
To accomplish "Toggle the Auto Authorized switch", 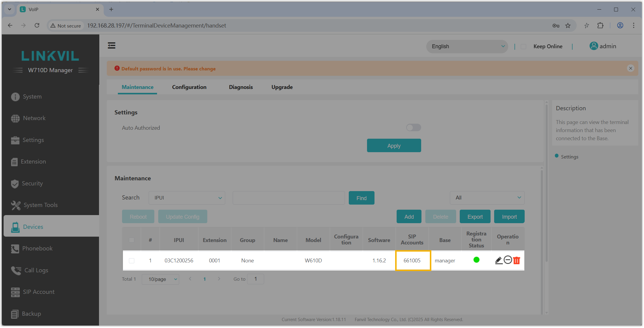I will coord(413,128).
